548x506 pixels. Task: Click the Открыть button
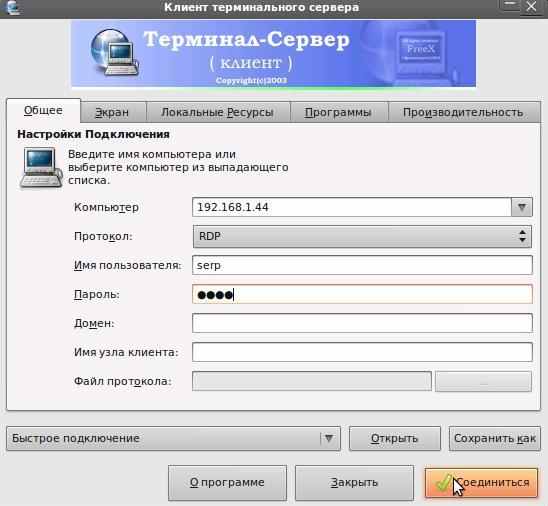point(395,438)
